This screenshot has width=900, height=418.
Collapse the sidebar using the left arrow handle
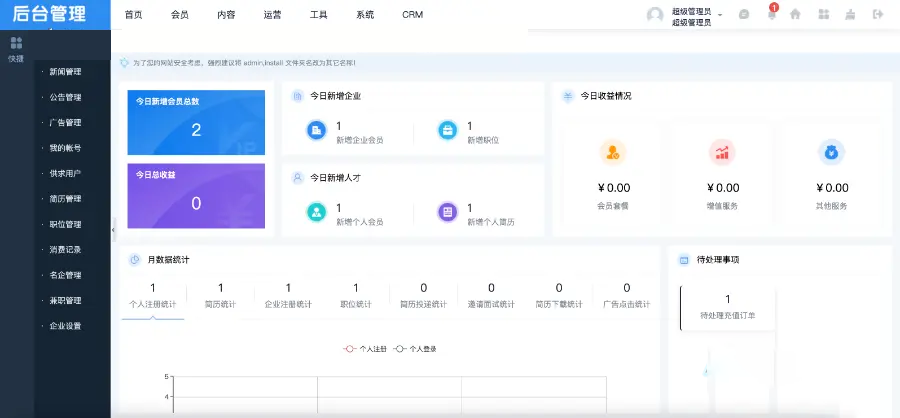pos(113,230)
